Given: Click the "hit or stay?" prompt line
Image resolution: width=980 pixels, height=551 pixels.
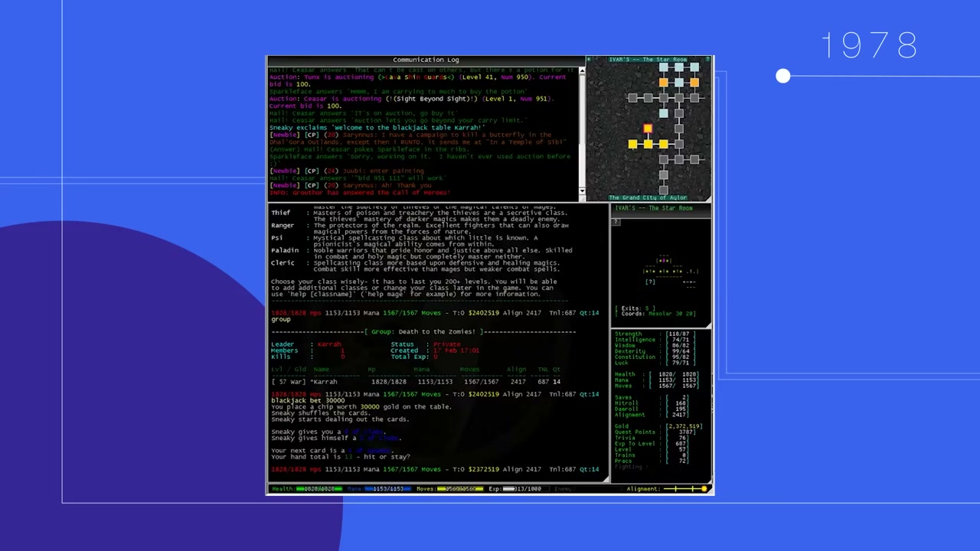Looking at the screenshot, I should 340,457.
